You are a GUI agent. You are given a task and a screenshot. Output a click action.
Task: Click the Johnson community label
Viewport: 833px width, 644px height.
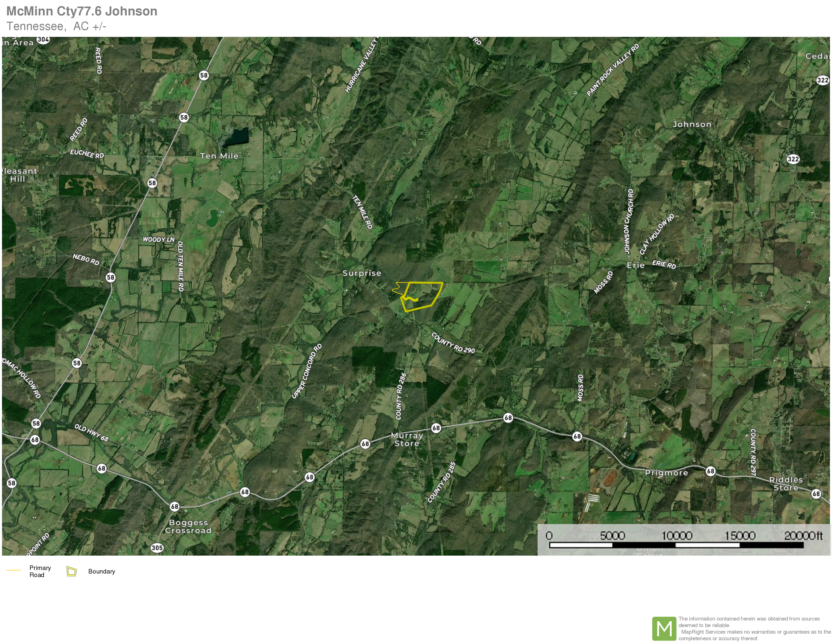[x=692, y=124]
